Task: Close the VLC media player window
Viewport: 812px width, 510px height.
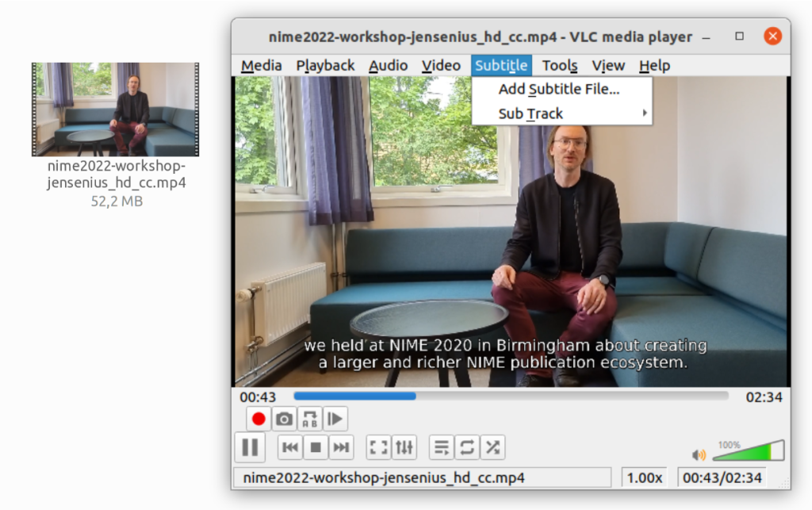Action: (x=772, y=36)
